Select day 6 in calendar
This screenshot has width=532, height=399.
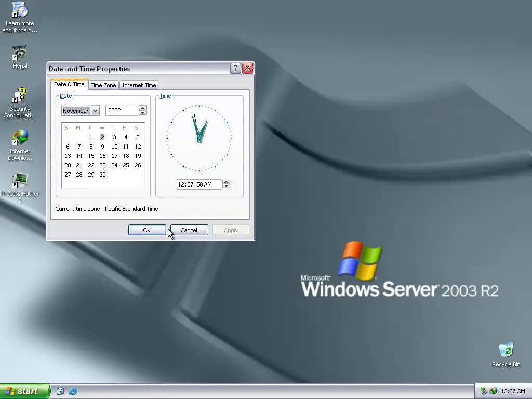pos(68,147)
